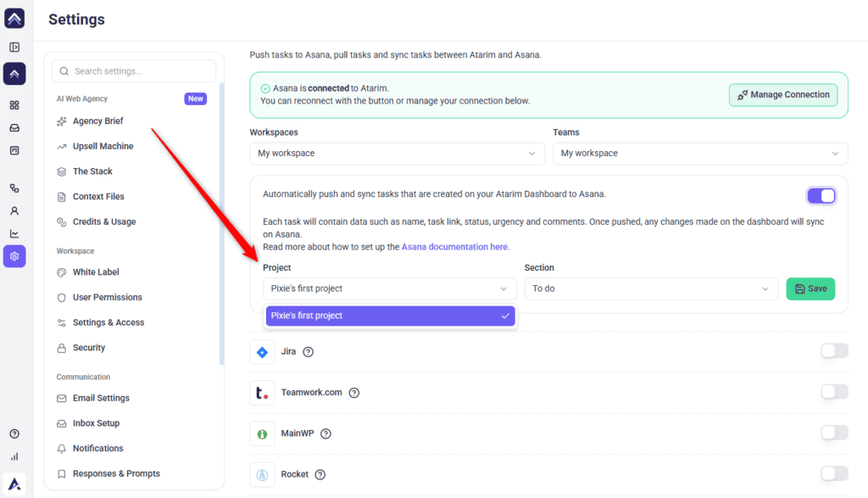Open Security settings
The image size is (868, 498).
coord(88,348)
